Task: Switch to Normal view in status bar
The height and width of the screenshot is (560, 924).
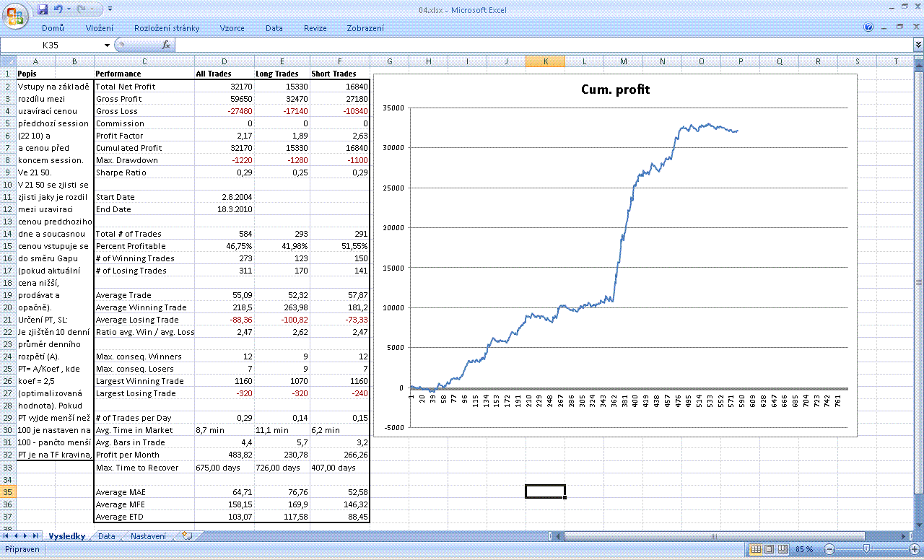Action: tap(756, 549)
